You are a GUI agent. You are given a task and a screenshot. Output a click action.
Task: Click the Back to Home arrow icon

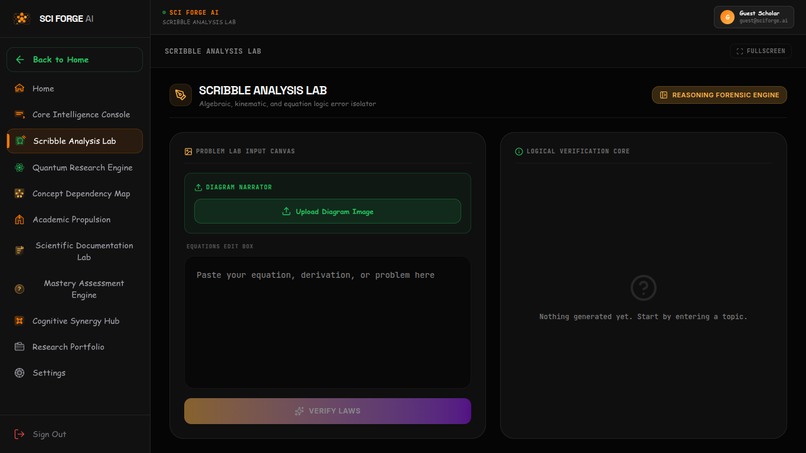(x=20, y=60)
